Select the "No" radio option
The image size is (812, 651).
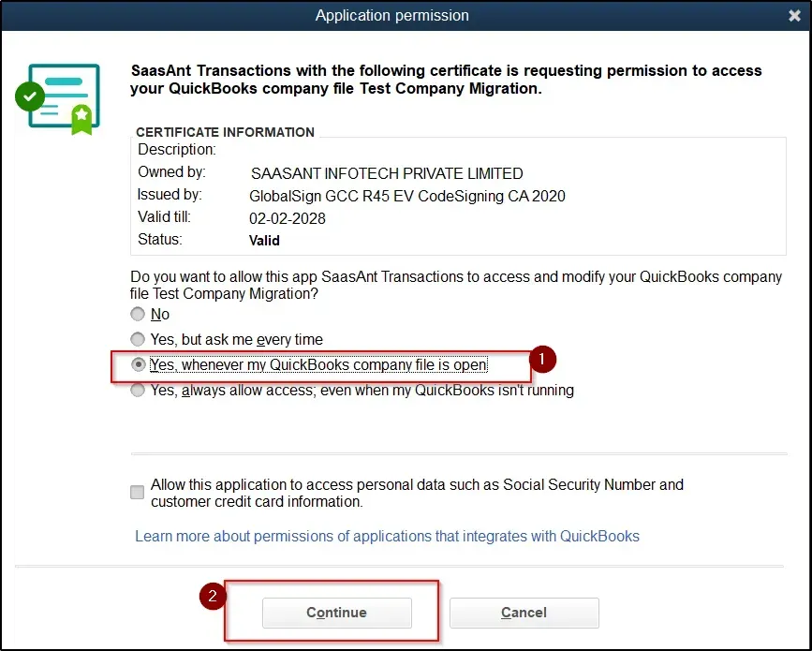(x=138, y=314)
